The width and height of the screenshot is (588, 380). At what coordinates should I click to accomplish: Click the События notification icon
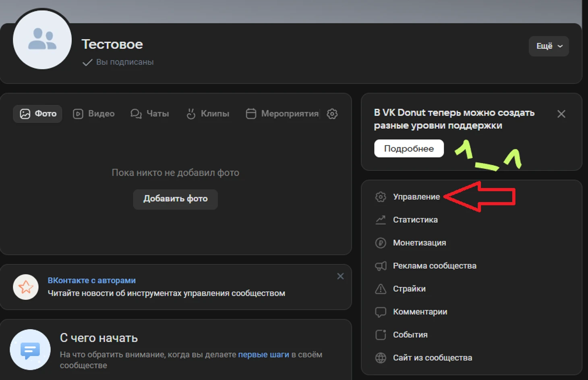(381, 335)
